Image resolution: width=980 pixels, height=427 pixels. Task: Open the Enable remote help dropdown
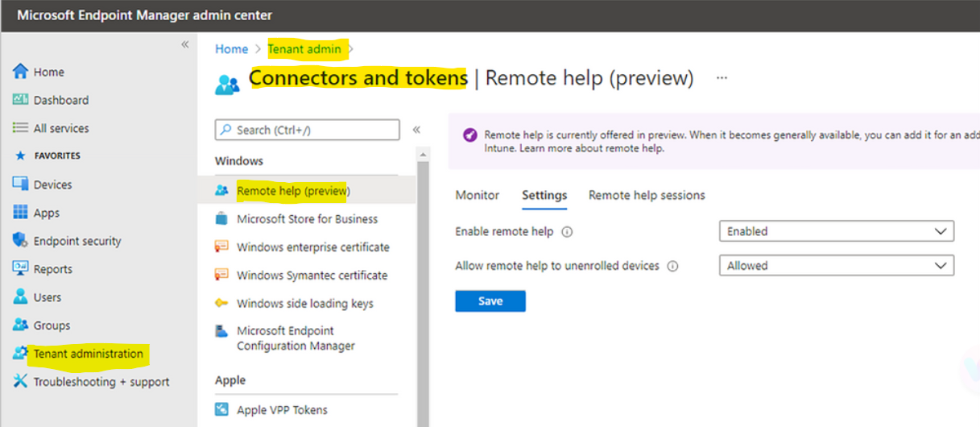pyautogui.click(x=836, y=231)
